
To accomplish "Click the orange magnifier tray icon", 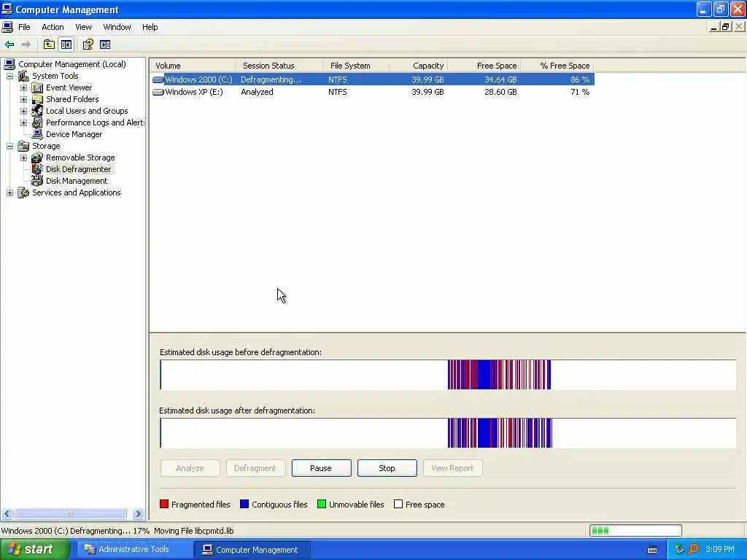I will pyautogui.click(x=693, y=549).
